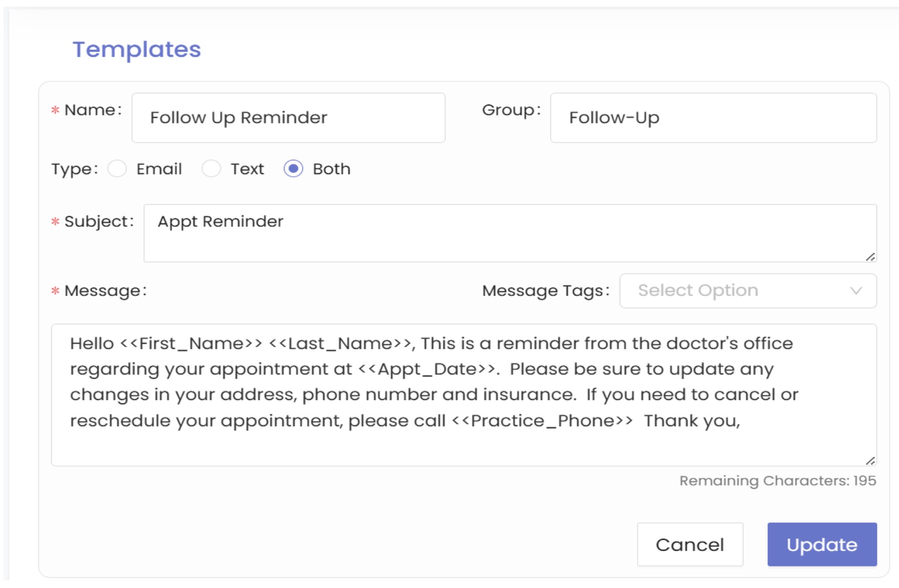The width and height of the screenshot is (899, 588).
Task: Save changes with the Update button
Action: coord(822,544)
